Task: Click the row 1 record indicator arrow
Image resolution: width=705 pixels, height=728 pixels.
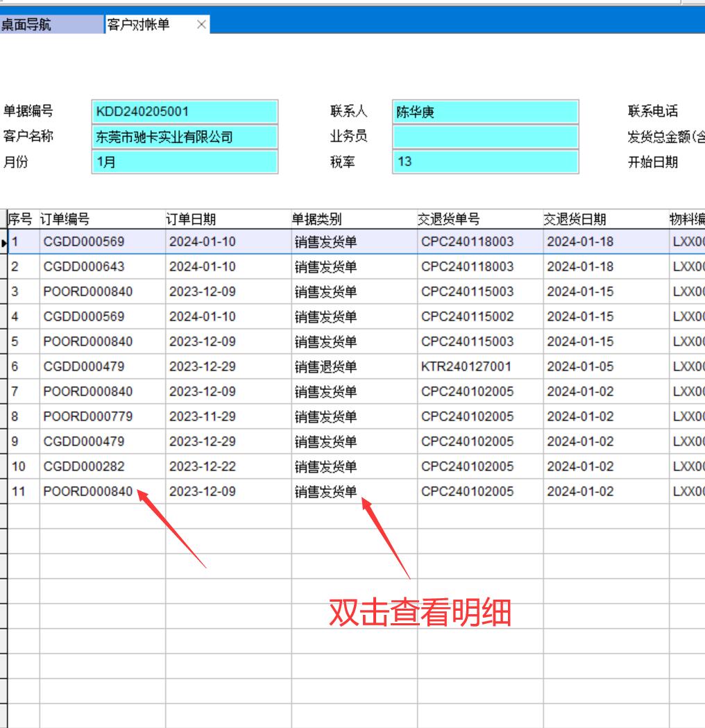Action: coord(3,242)
